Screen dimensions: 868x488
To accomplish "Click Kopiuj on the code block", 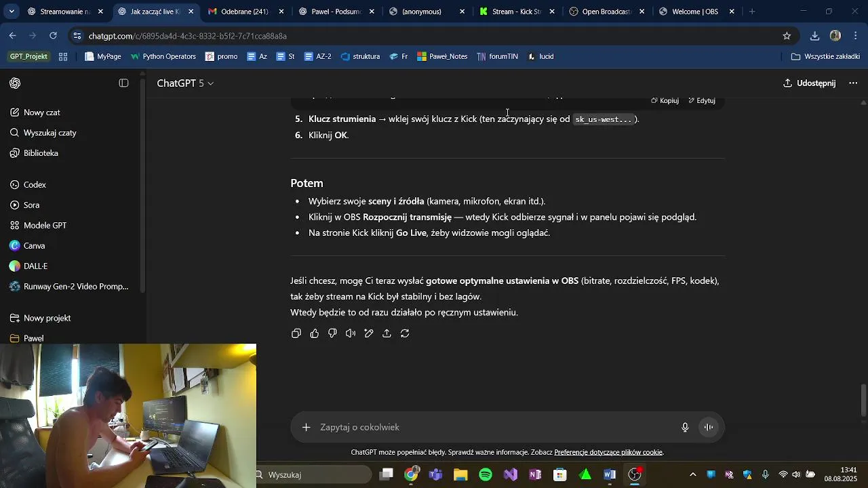I will pyautogui.click(x=665, y=100).
